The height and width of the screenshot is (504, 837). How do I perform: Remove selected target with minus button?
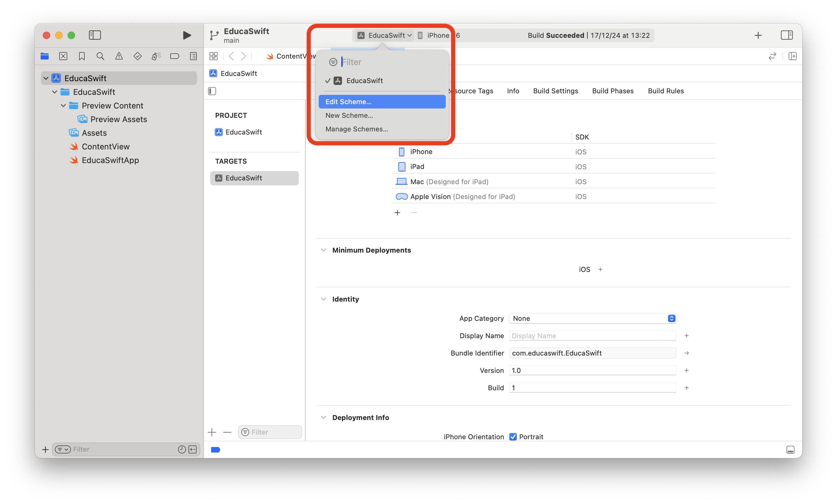[227, 432]
